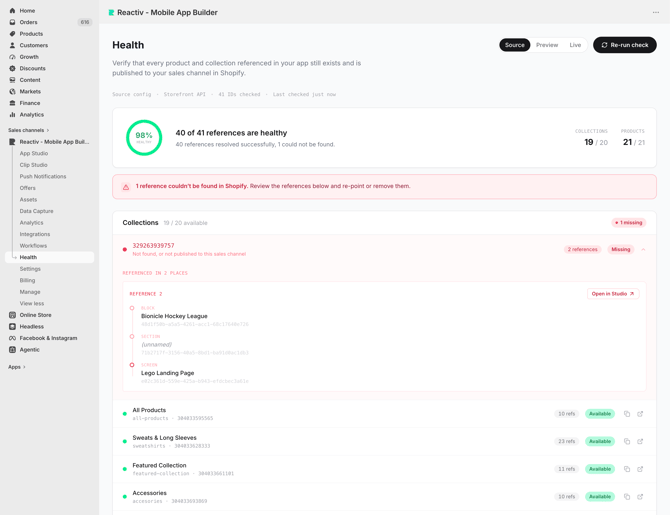Open Analytics in the main sidebar
670x515 pixels.
[32, 115]
